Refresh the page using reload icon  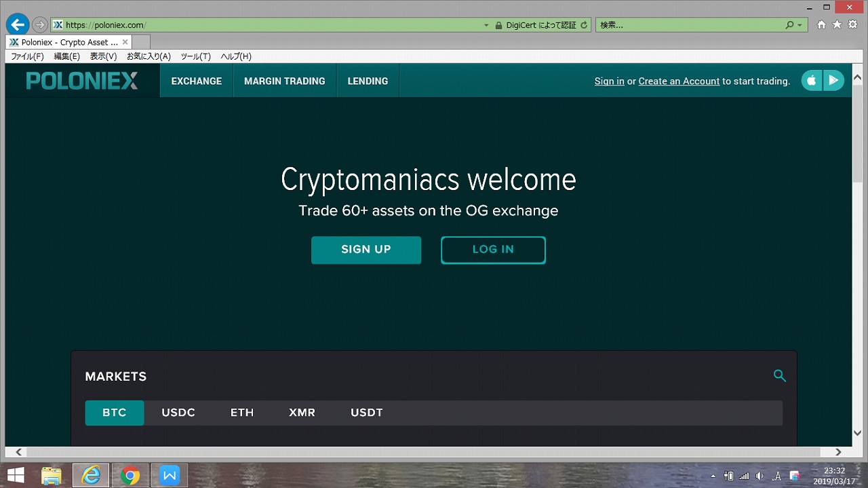(x=584, y=25)
